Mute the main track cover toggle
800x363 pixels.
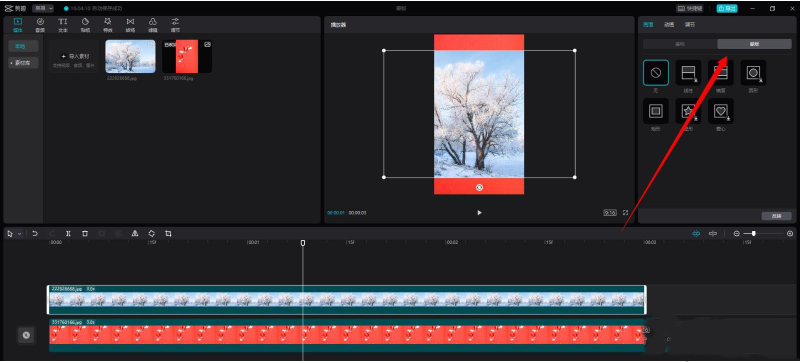[27, 335]
